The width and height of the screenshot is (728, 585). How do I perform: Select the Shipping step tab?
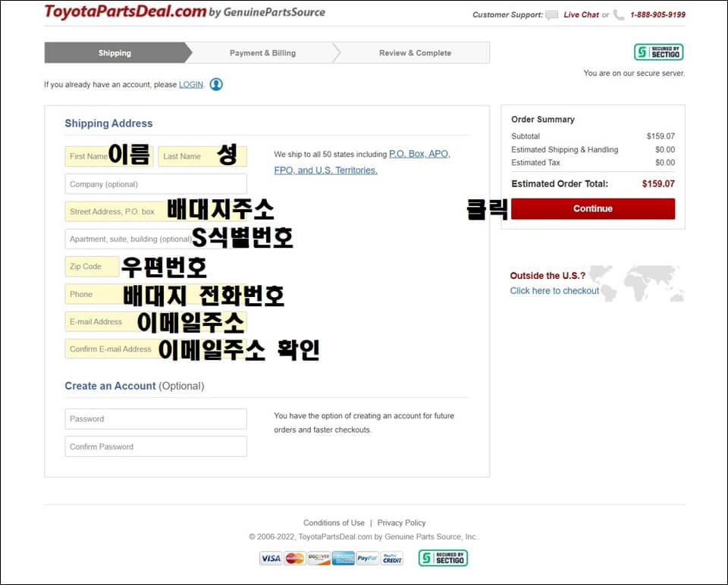point(115,53)
